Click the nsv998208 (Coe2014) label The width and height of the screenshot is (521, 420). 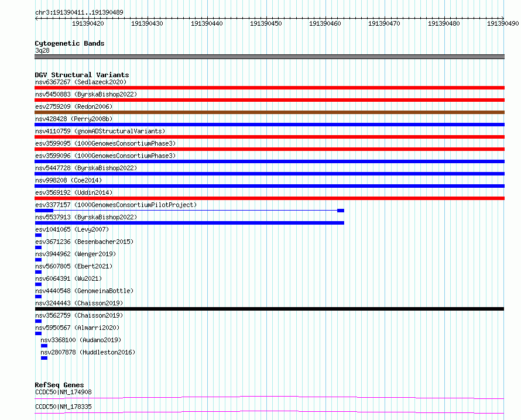[x=68, y=180]
